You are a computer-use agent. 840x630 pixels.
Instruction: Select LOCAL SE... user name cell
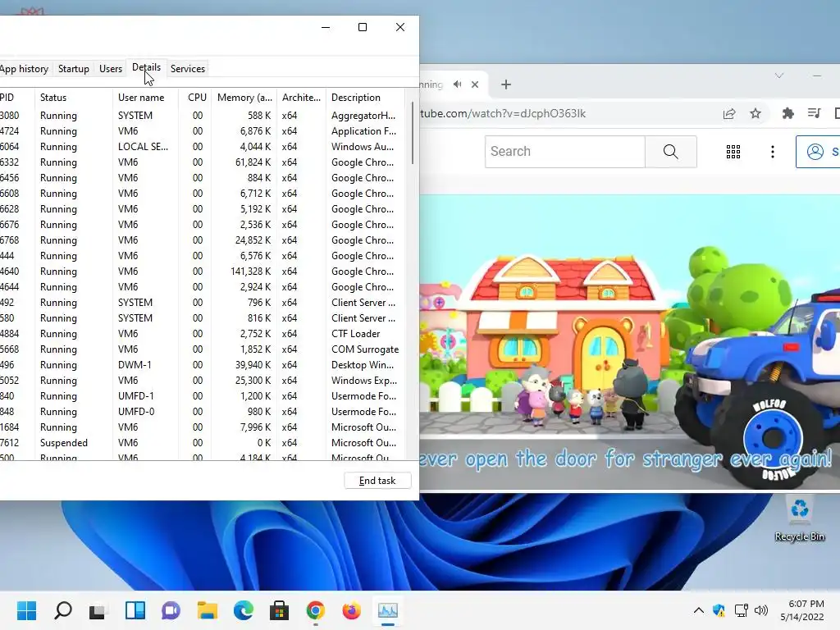(143, 146)
